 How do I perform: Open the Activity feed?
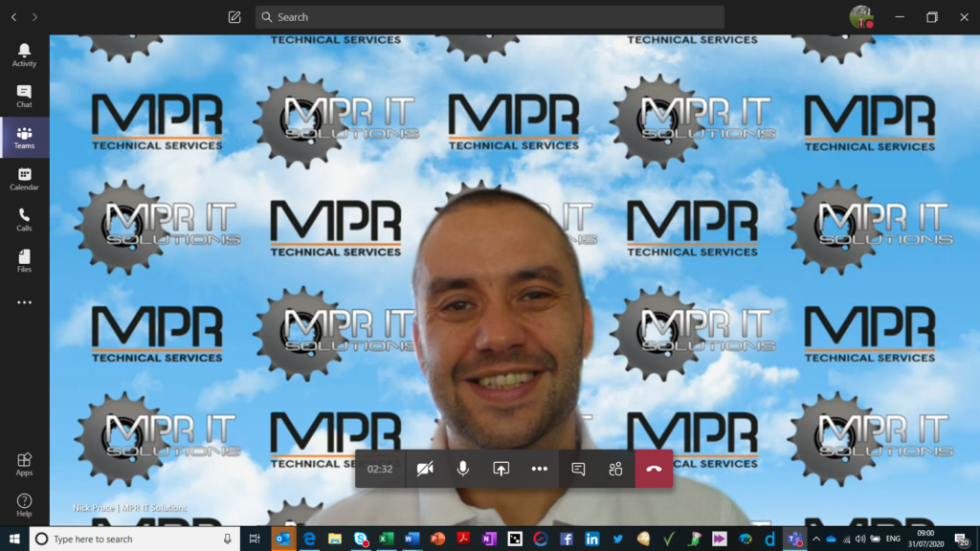[x=24, y=55]
